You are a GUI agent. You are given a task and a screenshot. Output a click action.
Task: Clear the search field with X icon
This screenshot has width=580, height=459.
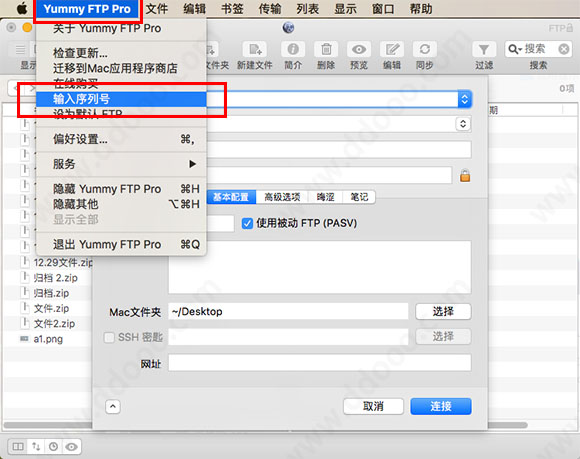point(564,49)
